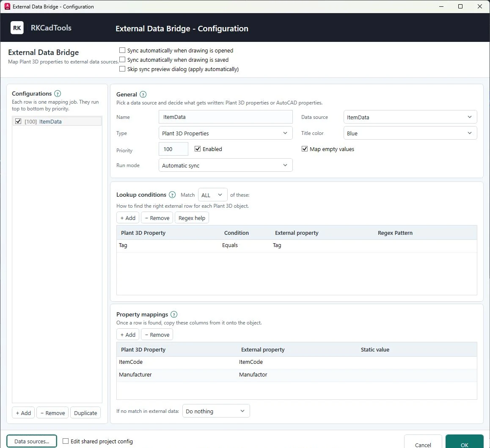Open the 'If no match' Do nothing dropdown
This screenshot has width=490, height=448.
coord(216,411)
